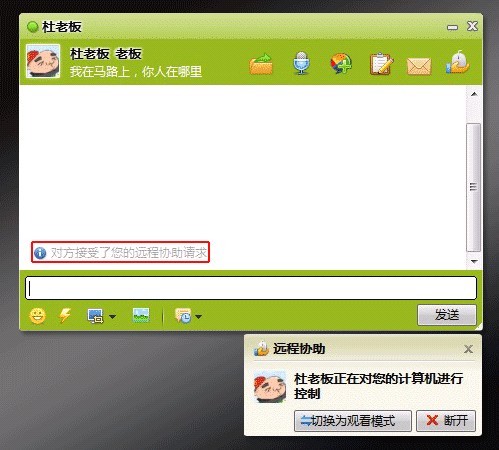499x450 pixels.
Task: Click the send file folder icon
Action: click(261, 63)
